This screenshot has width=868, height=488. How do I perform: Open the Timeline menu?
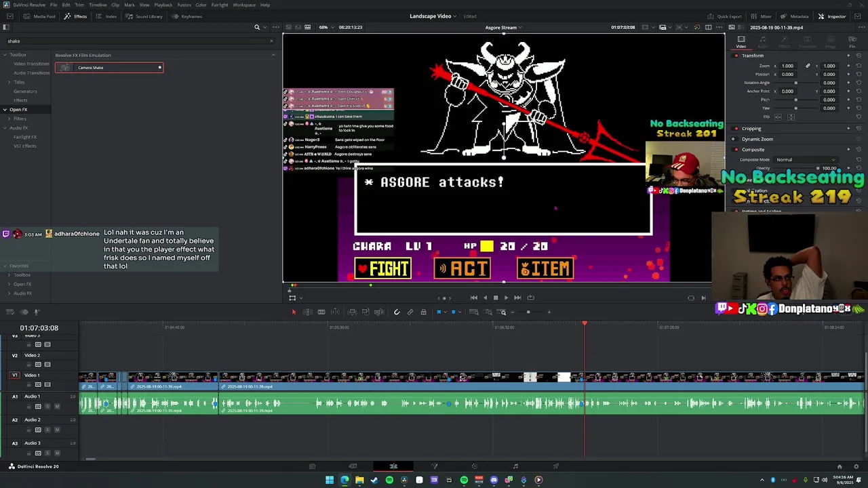tap(98, 5)
